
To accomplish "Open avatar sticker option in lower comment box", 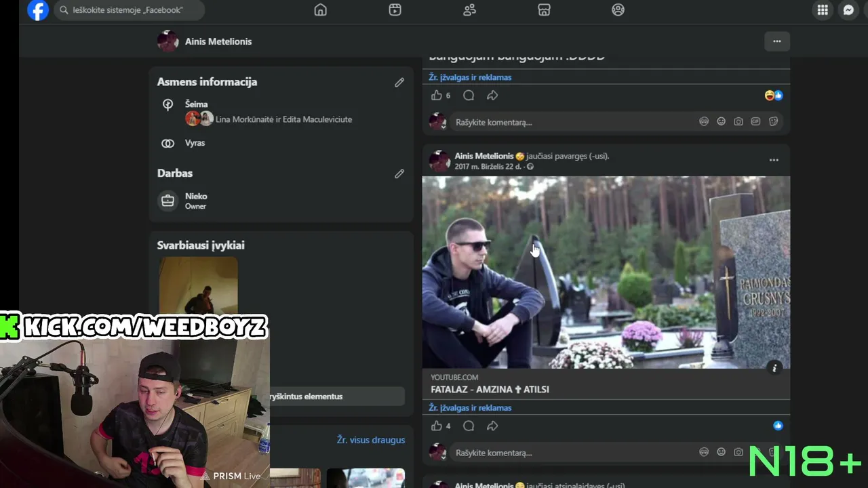I will click(x=704, y=452).
